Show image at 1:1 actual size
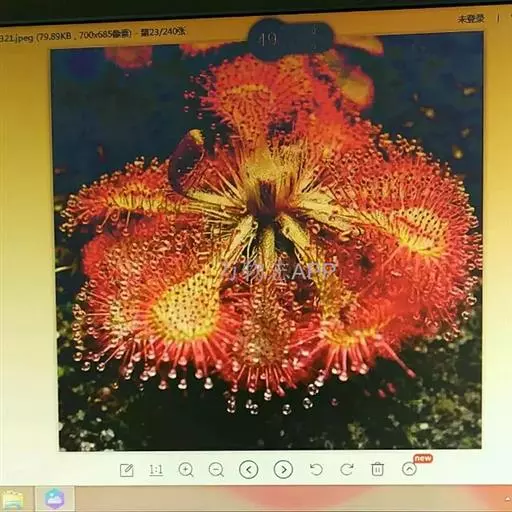Viewport: 512px width, 512px height. click(x=156, y=470)
